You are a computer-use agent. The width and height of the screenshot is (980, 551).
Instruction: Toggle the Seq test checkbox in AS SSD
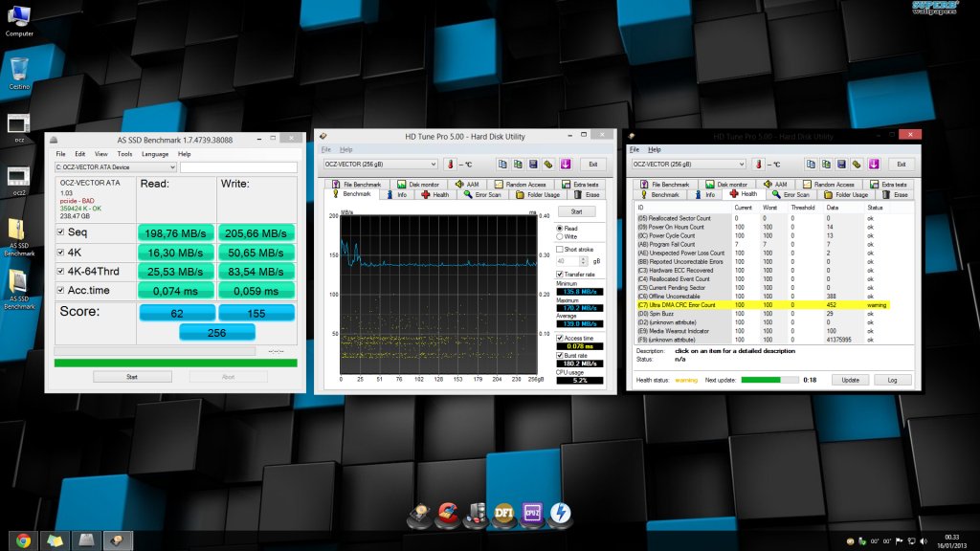tap(60, 231)
